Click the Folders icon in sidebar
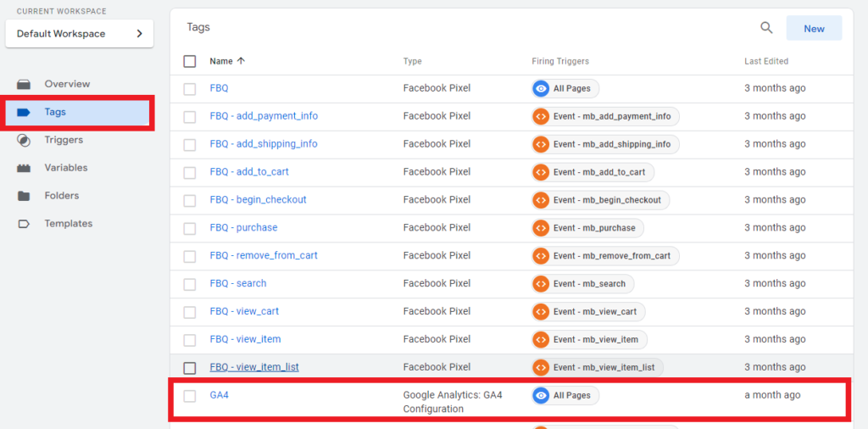 pos(24,196)
